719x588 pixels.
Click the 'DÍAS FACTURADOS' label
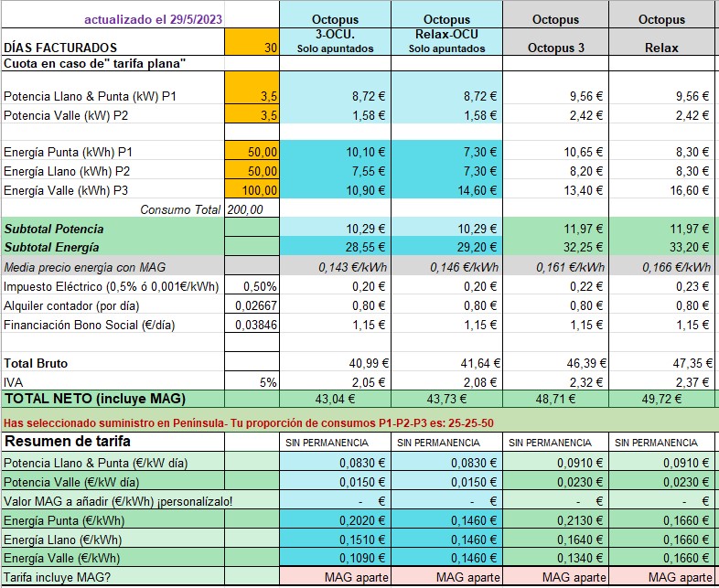click(60, 48)
